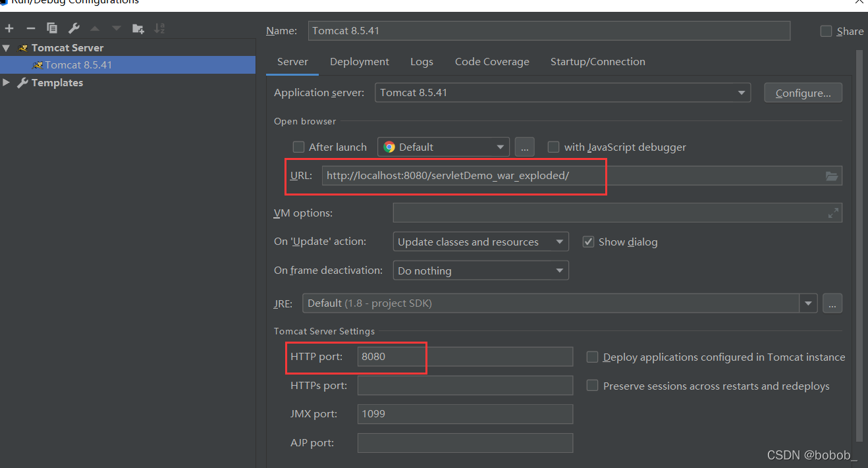Viewport: 868px width, 468px height.
Task: Copy the selected configuration
Action: (52, 28)
